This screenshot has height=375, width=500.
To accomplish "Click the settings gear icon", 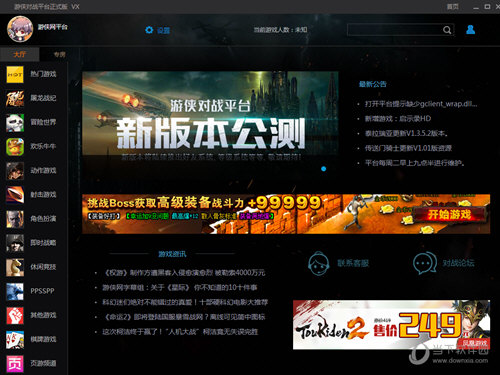I will pyautogui.click(x=149, y=30).
